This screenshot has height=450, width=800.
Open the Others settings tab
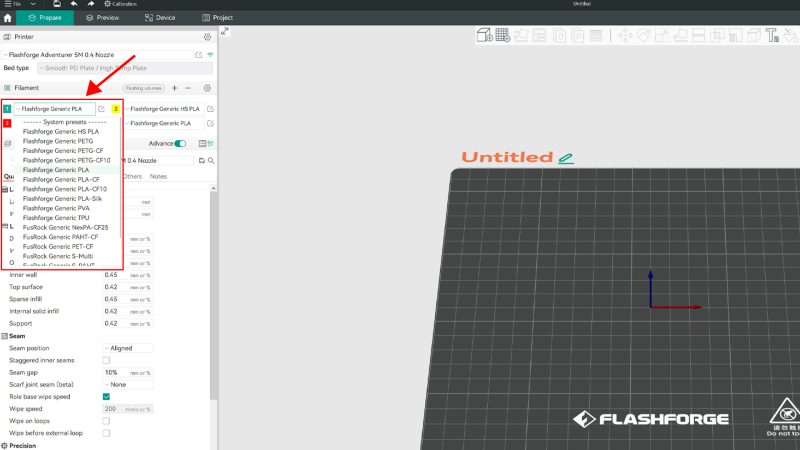(x=132, y=176)
